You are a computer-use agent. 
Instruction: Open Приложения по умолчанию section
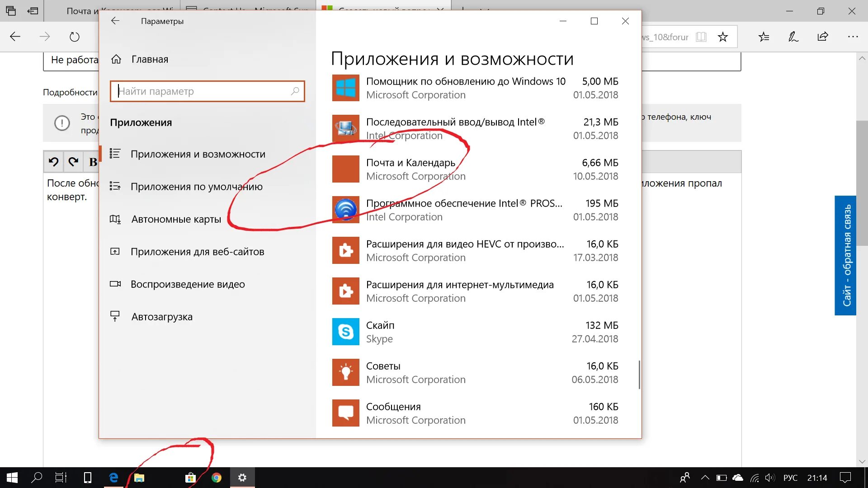click(196, 187)
